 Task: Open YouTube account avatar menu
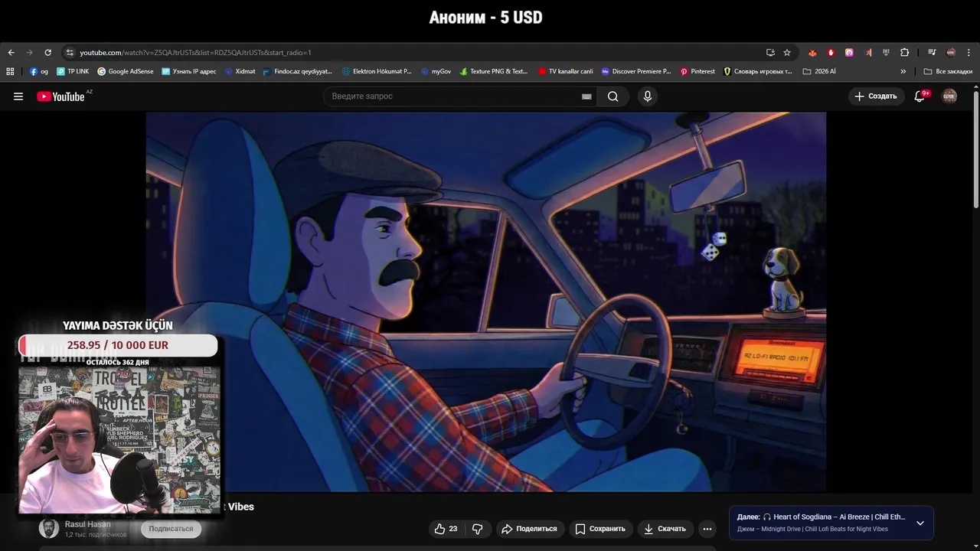(949, 96)
